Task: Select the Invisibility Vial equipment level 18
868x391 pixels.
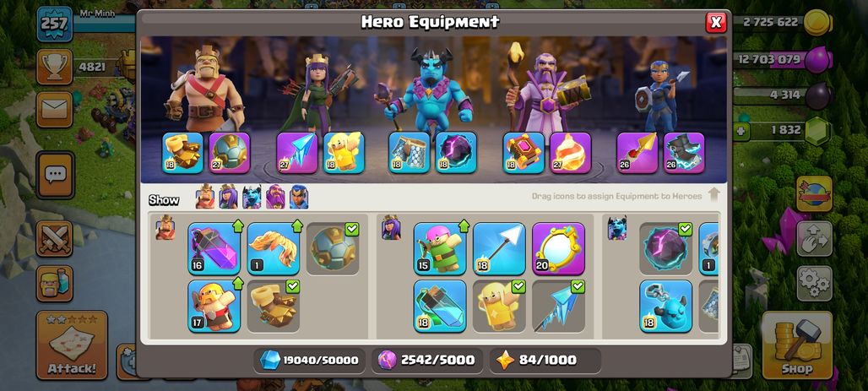Action: point(440,306)
